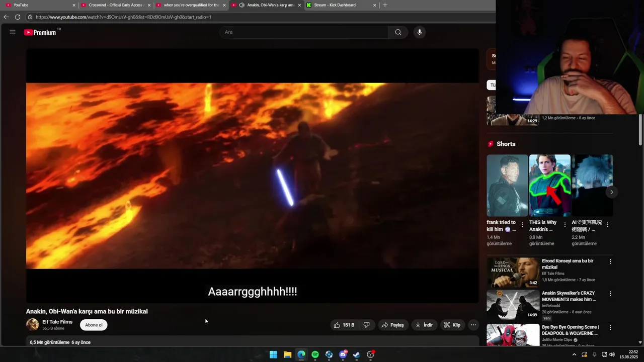Open the YouTube hamburger guide menu
This screenshot has height=362, width=644.
click(13, 32)
